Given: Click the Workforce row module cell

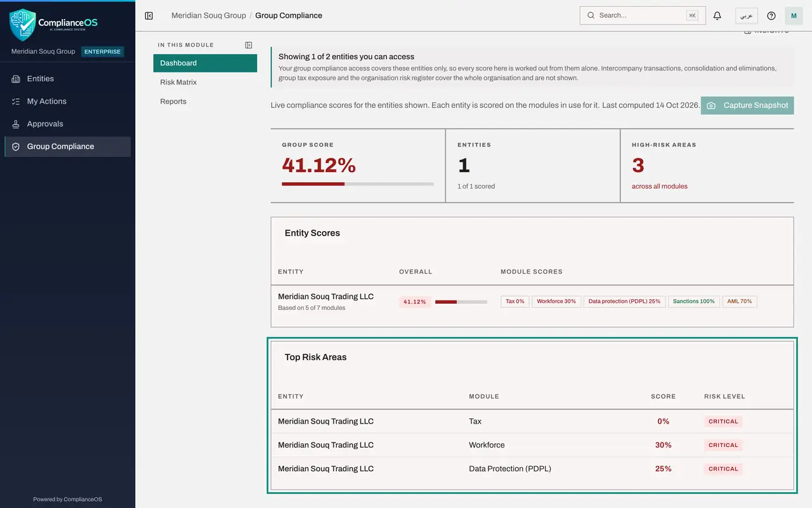Looking at the screenshot, I should 487,445.
